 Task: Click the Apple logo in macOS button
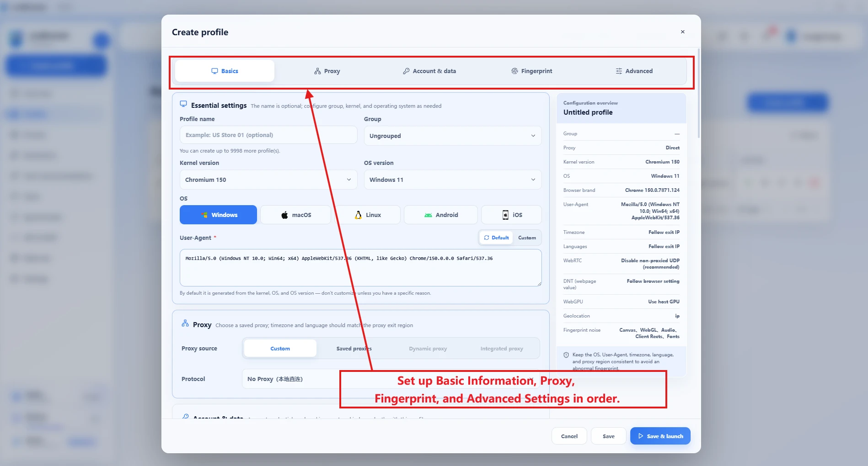(284, 215)
